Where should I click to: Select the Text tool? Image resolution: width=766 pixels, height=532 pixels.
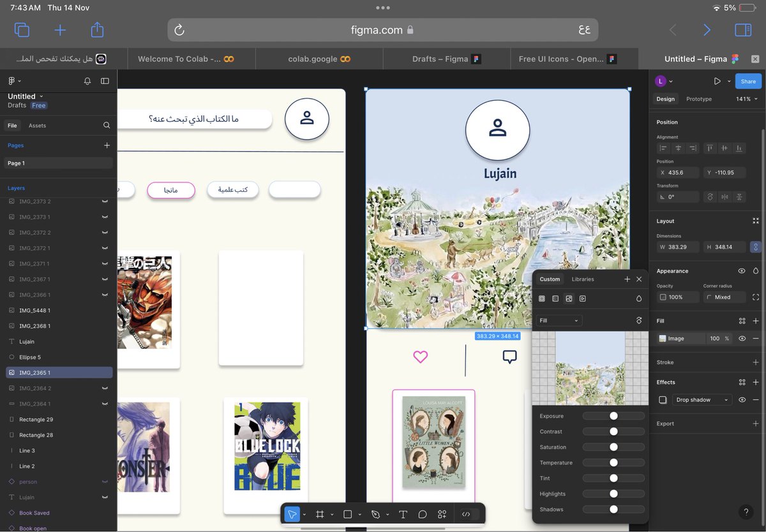click(x=403, y=514)
